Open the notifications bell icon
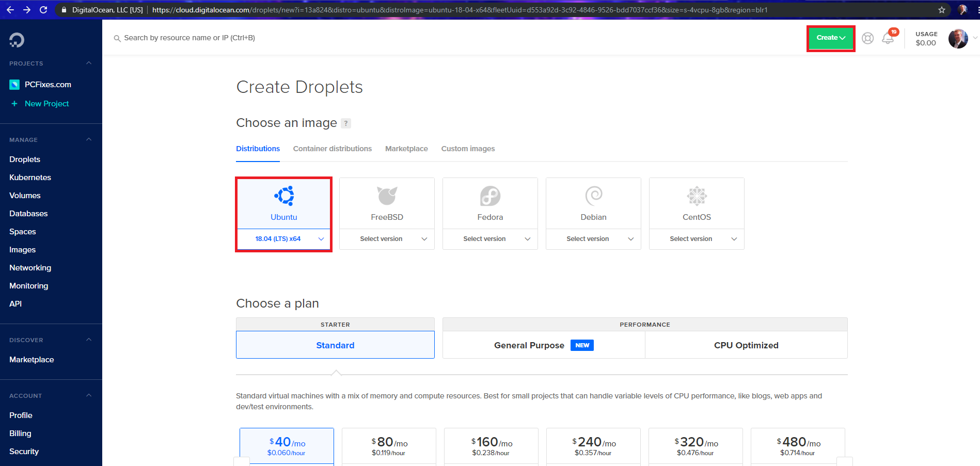 click(x=888, y=38)
